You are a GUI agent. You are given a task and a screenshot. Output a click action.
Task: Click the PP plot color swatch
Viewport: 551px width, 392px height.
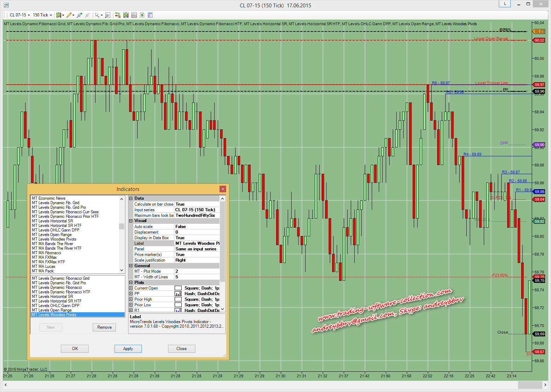(x=178, y=294)
